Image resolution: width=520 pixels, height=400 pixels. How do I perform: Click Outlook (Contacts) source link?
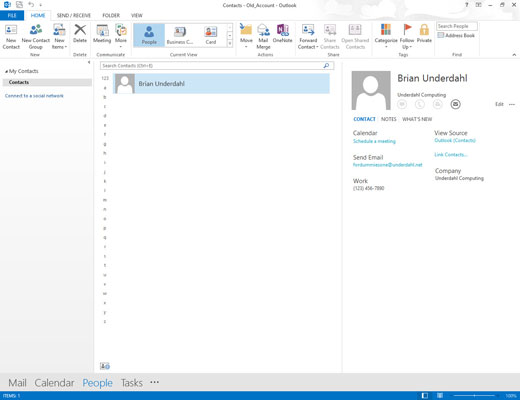(x=455, y=140)
